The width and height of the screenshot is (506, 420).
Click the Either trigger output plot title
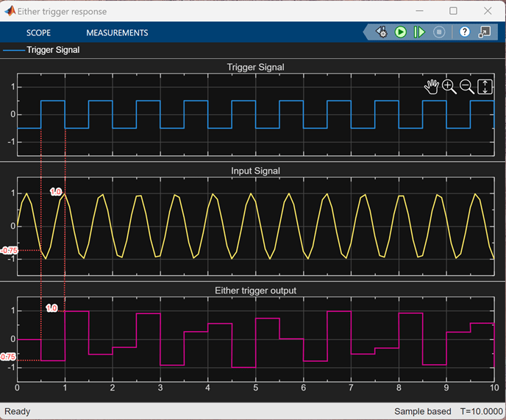[x=255, y=291]
